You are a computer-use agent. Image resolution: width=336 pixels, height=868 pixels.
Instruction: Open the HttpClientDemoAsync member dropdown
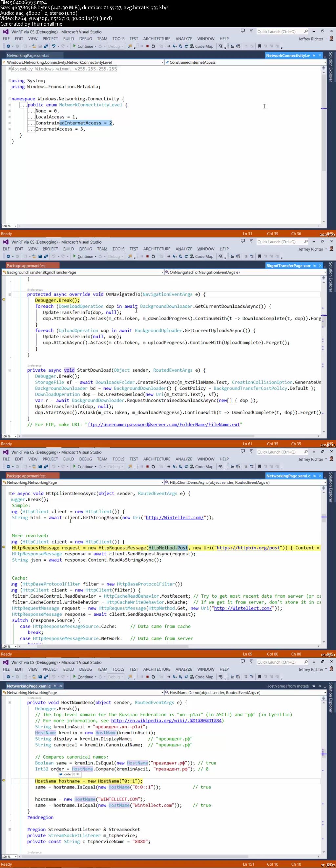(x=245, y=482)
